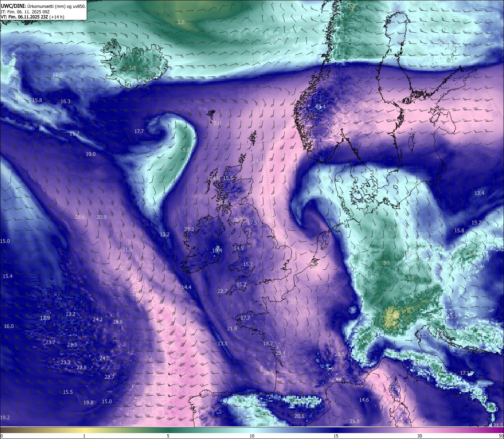Screen dimensions: 504x439
Task: Click the 23.2 label west of Ireland
Action: pyautogui.click(x=189, y=230)
